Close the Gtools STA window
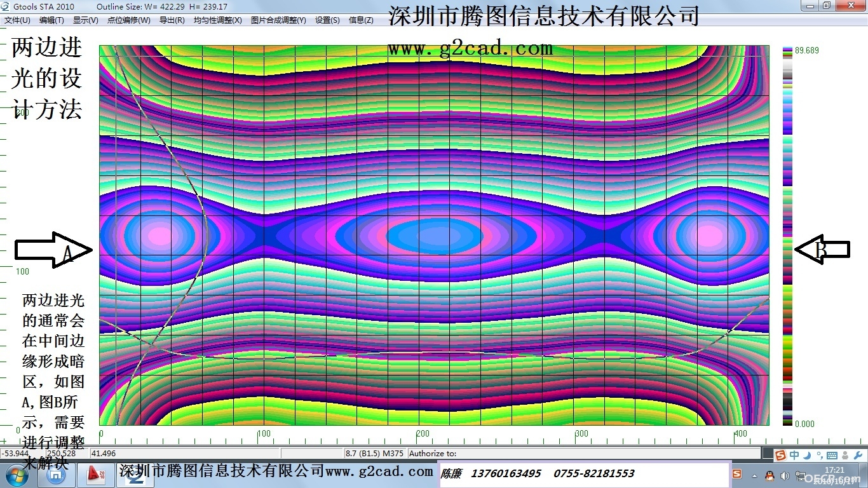The height and width of the screenshot is (488, 868). 850,6
